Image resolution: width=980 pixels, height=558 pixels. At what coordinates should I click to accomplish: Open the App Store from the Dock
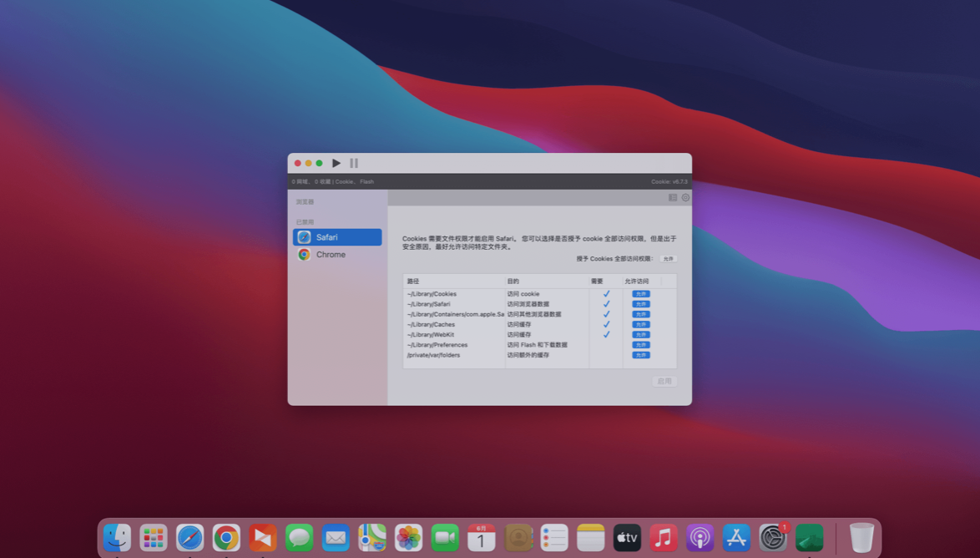tap(736, 537)
